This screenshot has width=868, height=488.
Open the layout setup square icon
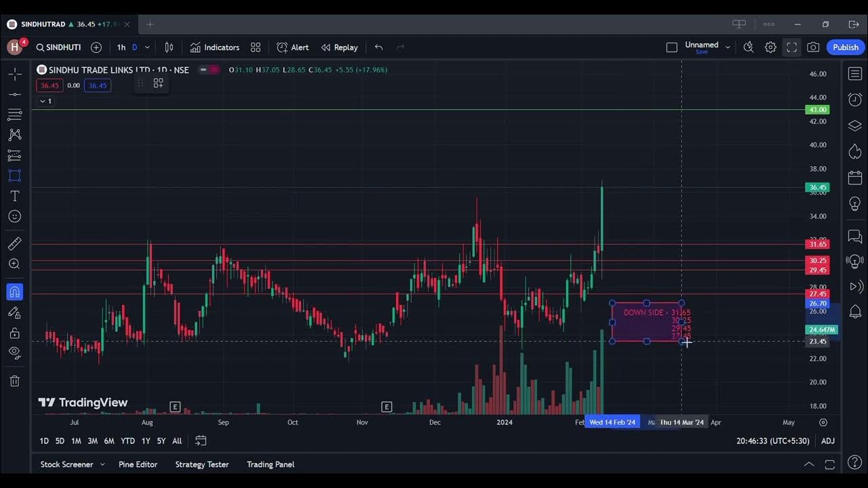point(671,47)
